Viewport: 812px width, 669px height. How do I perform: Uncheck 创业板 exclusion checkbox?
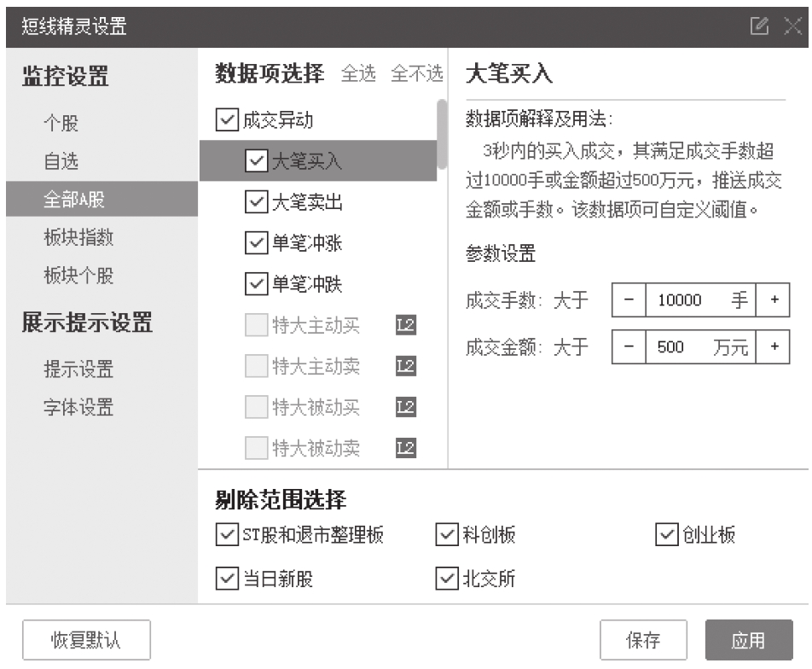(x=666, y=535)
